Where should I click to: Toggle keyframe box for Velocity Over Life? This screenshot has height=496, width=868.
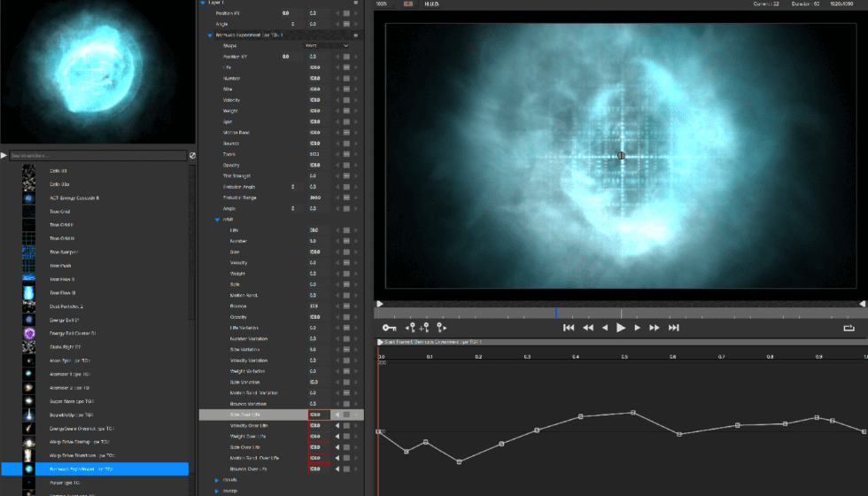[346, 425]
